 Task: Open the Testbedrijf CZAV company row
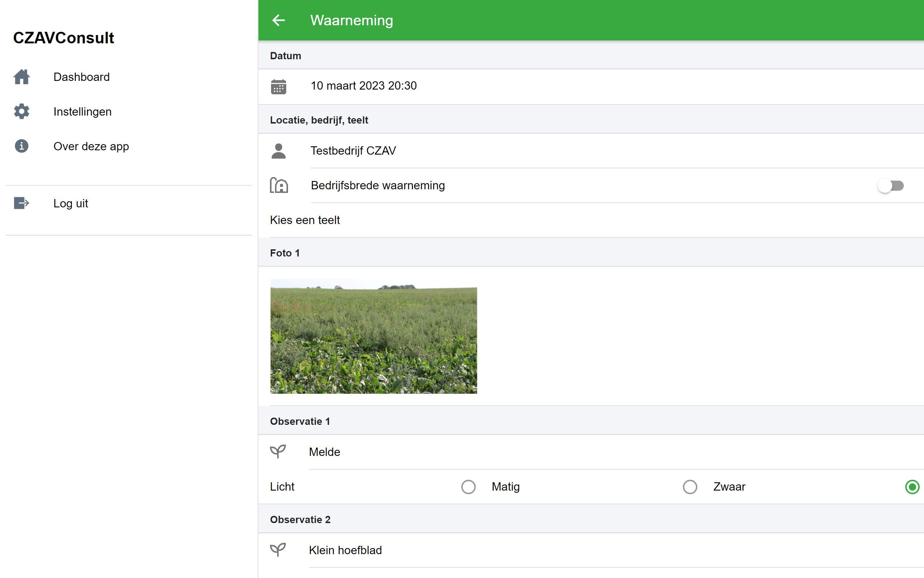[x=591, y=151]
